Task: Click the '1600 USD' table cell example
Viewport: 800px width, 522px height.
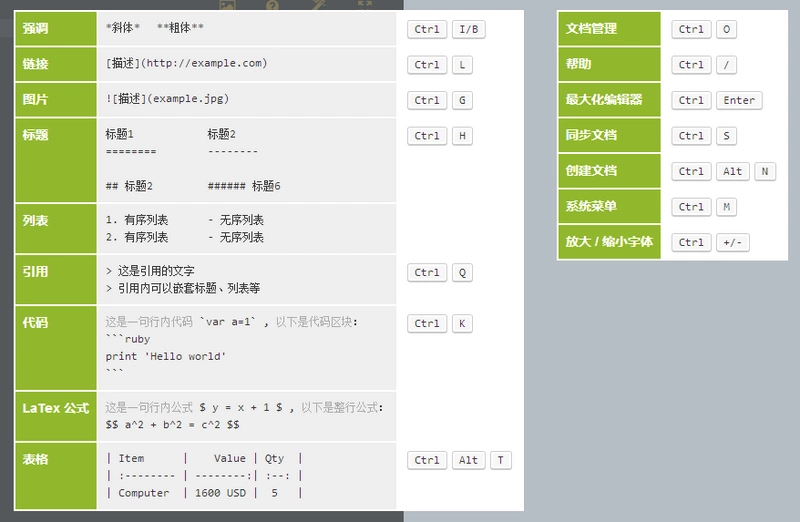Action: (220, 493)
